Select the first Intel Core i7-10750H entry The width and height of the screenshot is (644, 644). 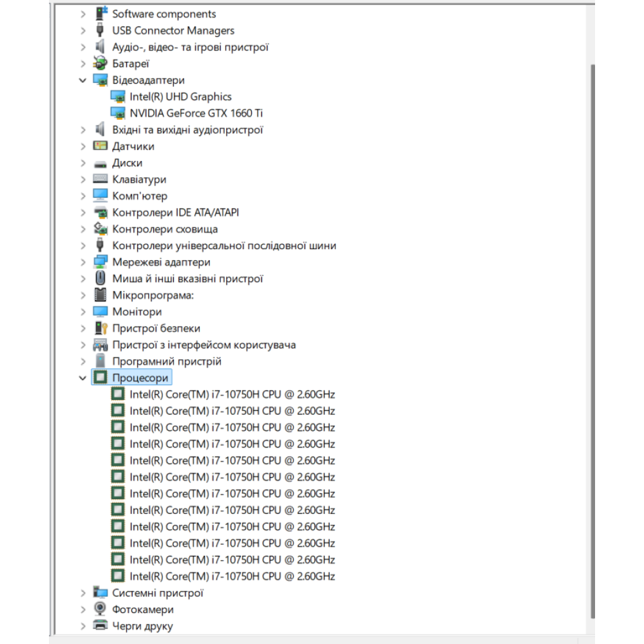(232, 394)
